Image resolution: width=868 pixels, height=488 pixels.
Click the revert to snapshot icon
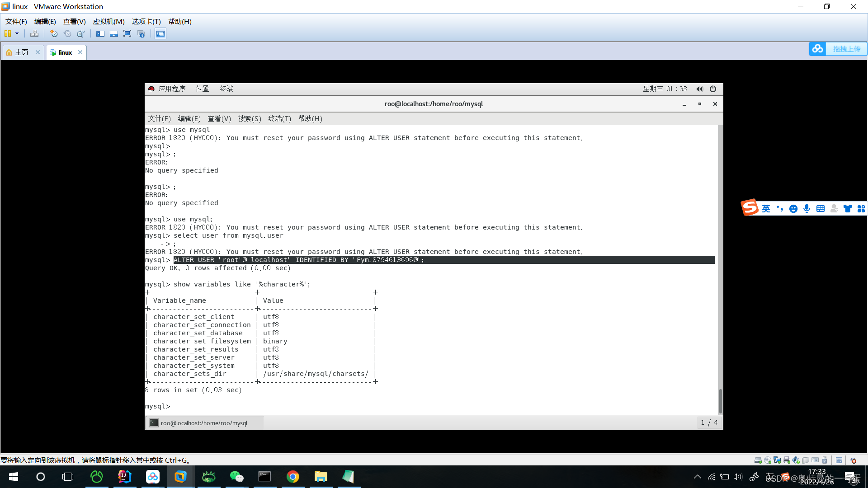(x=67, y=33)
